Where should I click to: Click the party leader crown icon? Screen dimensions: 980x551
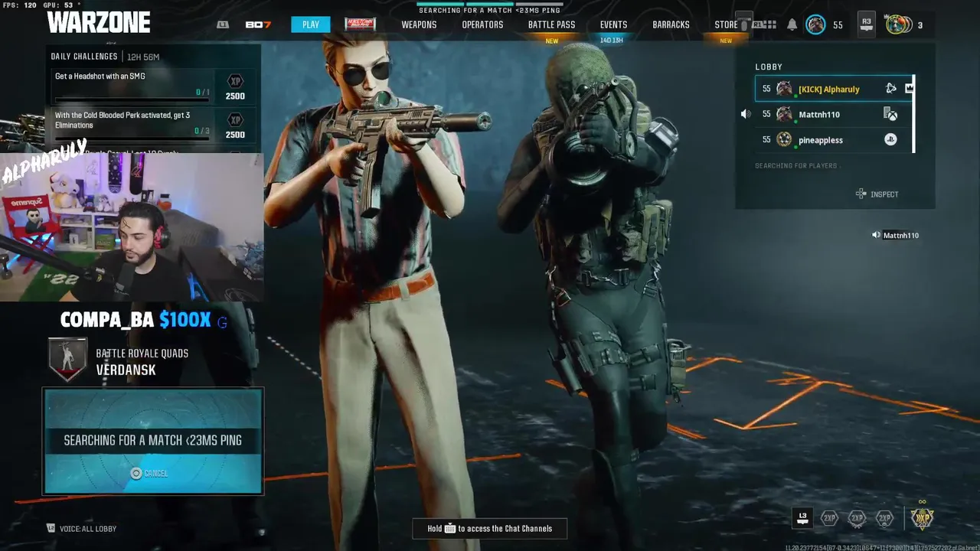pos(909,89)
